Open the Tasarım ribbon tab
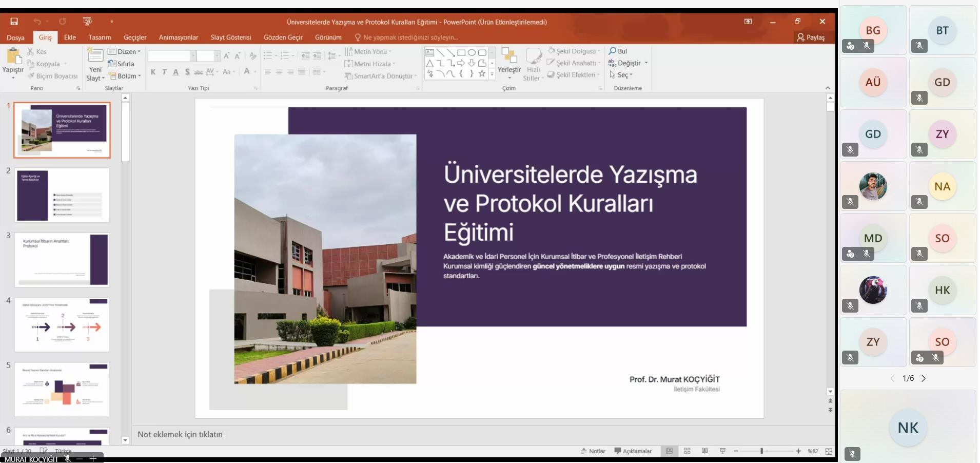Viewport: 980px width, 463px height. [100, 37]
